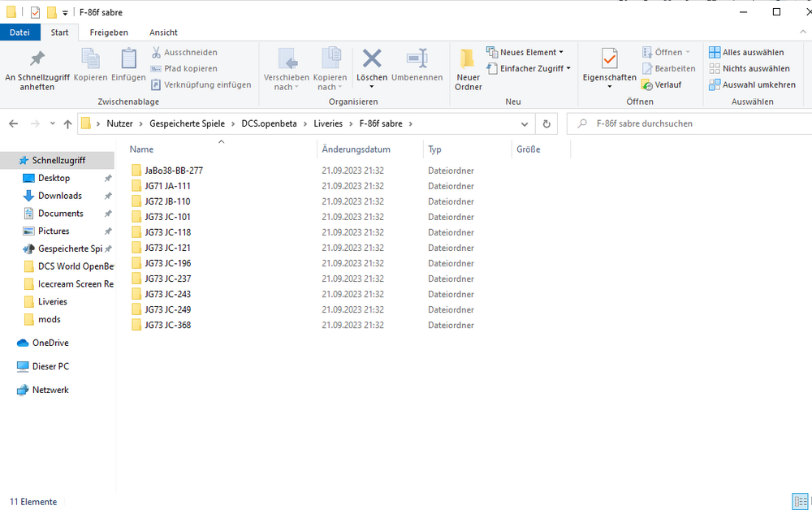Pin to Schnellzugriff with An Schnellzugriff anheften
The width and height of the screenshot is (812, 510).
[37, 70]
